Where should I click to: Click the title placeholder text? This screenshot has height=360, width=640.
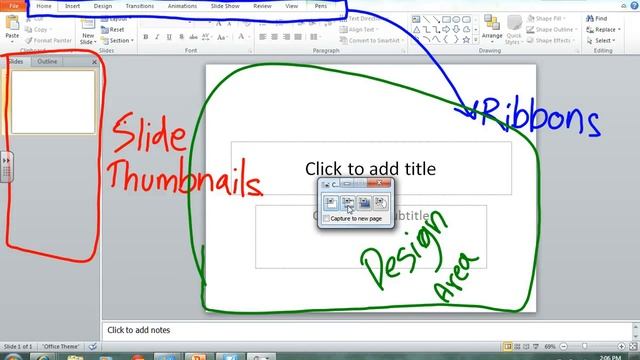point(370,169)
